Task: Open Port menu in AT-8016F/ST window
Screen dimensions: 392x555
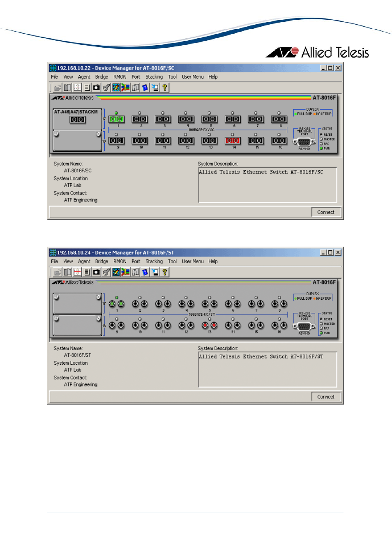Action: click(x=136, y=261)
